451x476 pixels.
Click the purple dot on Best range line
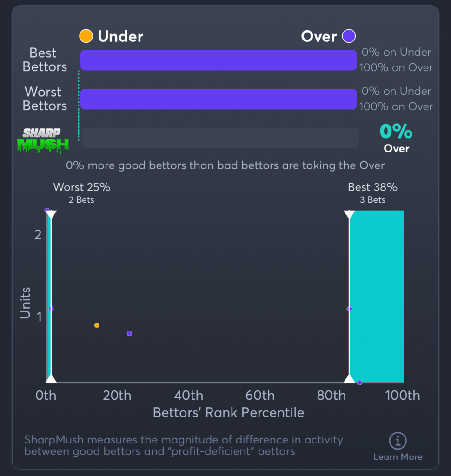point(349,309)
